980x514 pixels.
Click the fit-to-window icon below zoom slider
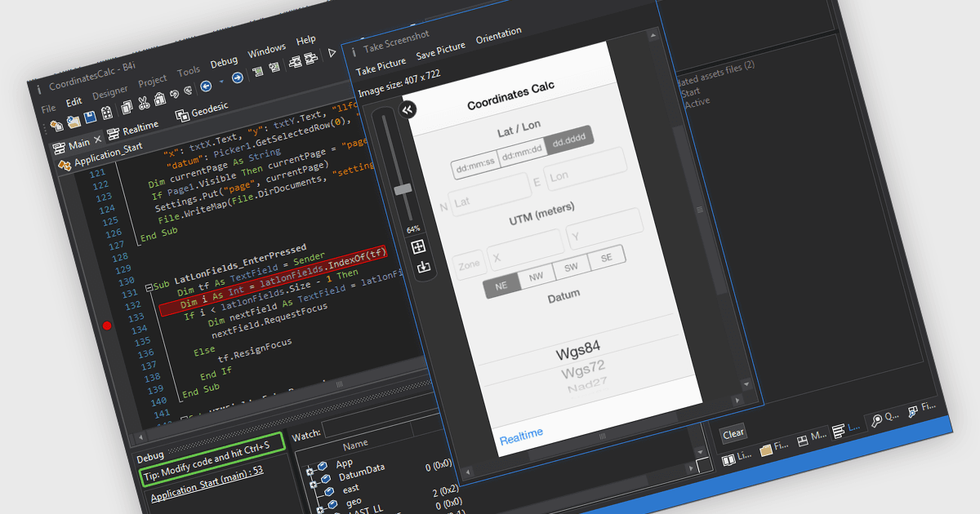418,246
